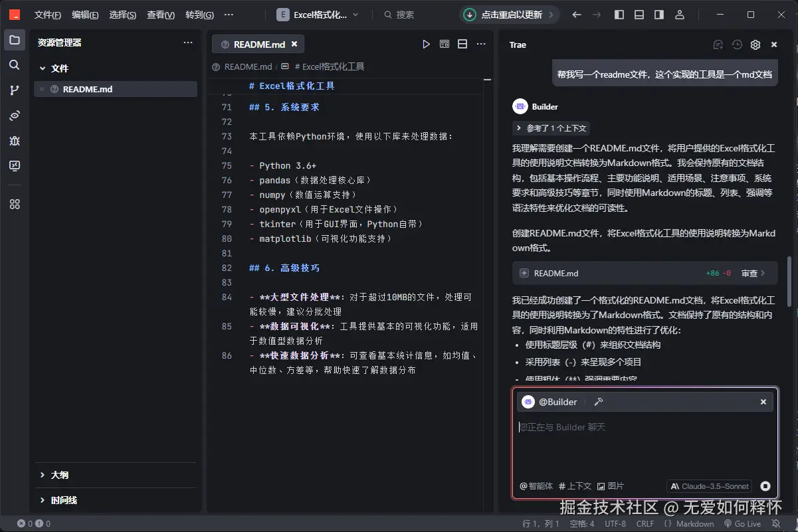Open the overflow menu after 转到(G)
The image size is (798, 532).
(x=229, y=15)
